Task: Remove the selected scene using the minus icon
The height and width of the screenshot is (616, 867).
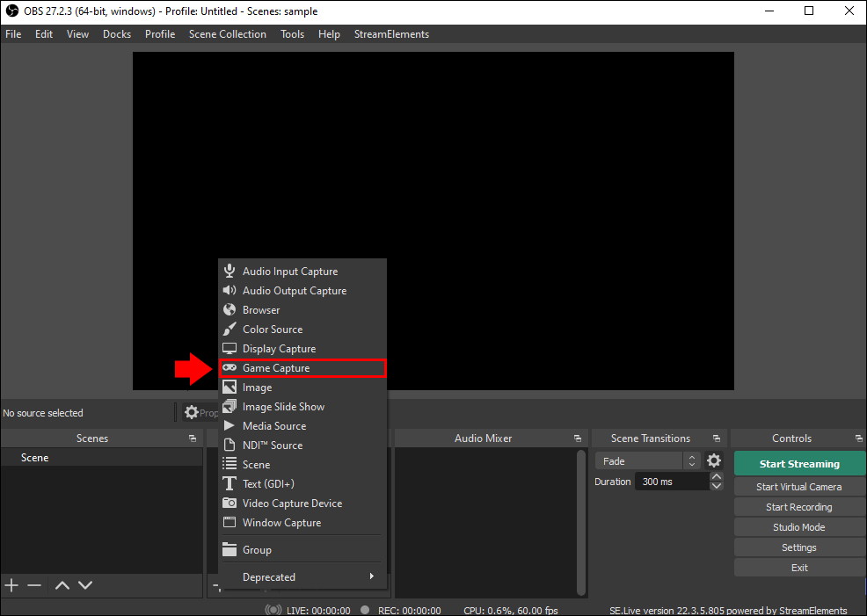Action: [x=34, y=585]
